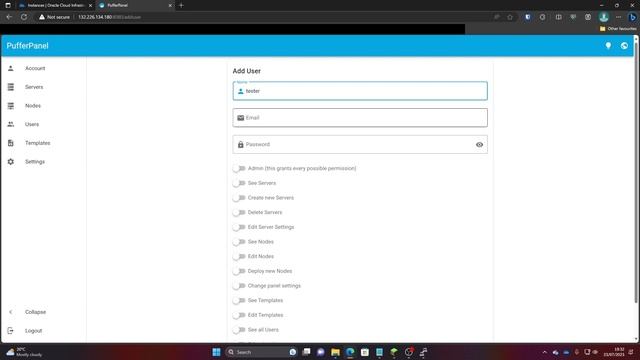Viewport: 640px width, 360px height.
Task: Enable the Change panel settings toggle
Action: (x=239, y=286)
